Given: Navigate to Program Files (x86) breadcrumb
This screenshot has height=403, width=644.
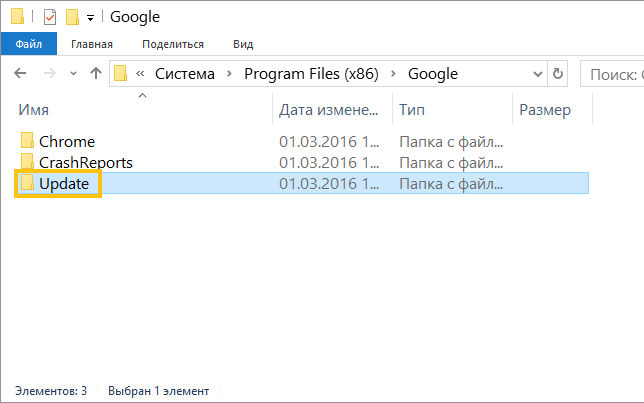Looking at the screenshot, I should [311, 74].
